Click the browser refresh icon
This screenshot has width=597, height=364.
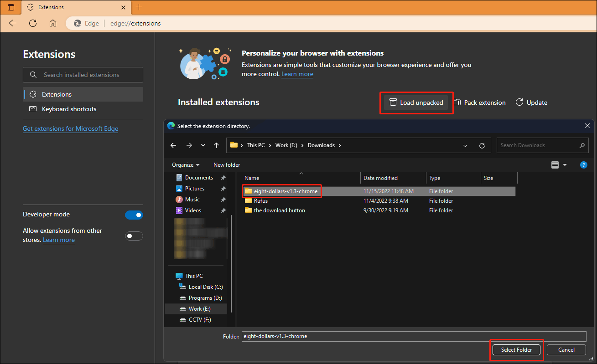pos(33,23)
